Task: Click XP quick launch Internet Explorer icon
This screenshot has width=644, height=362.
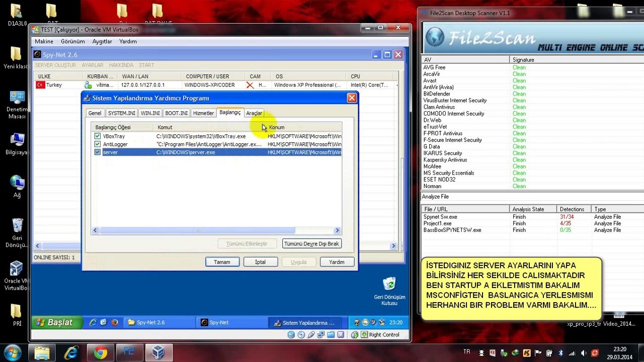Action: [x=93, y=322]
